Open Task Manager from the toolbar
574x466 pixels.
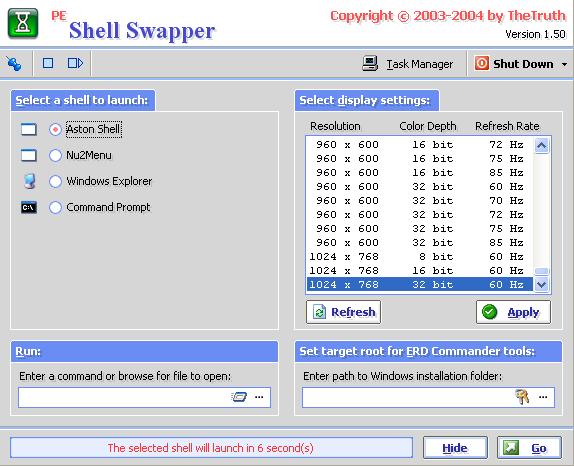[407, 64]
